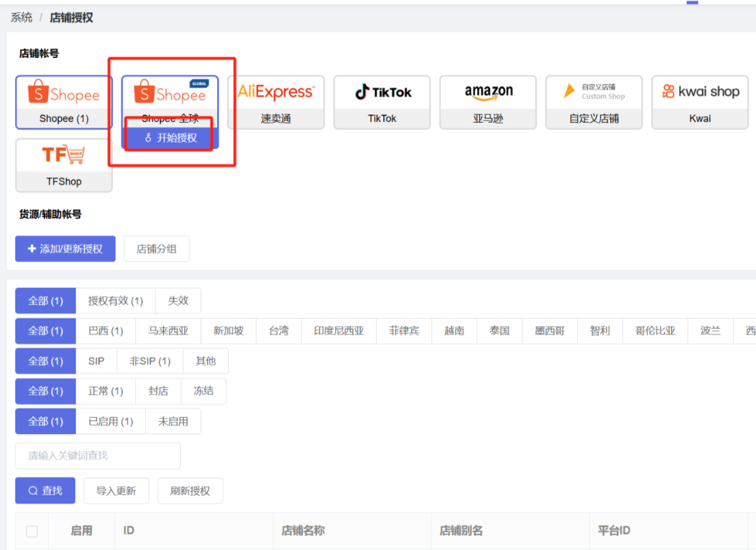Filter by 正常 (1) tab
Image resolution: width=756 pixels, height=550 pixels.
point(106,392)
